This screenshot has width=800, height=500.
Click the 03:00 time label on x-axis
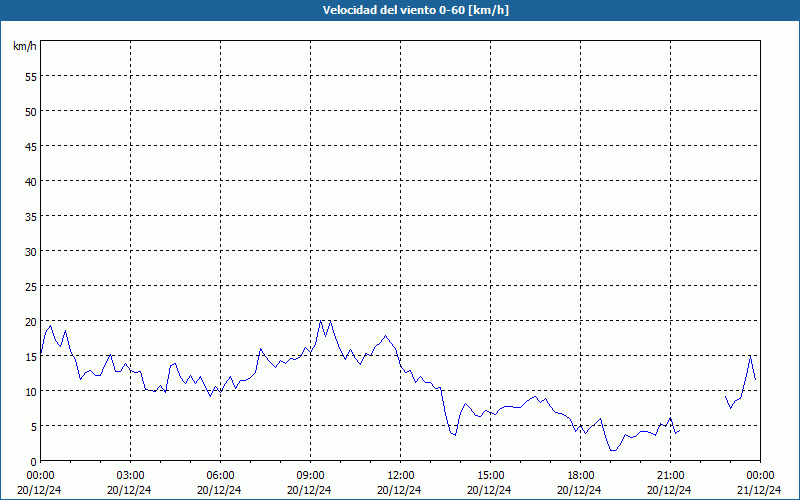click(x=130, y=475)
